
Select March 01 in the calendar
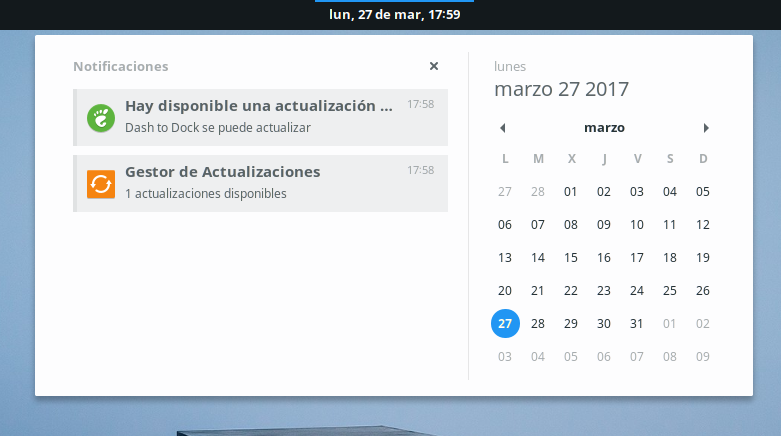[571, 192]
